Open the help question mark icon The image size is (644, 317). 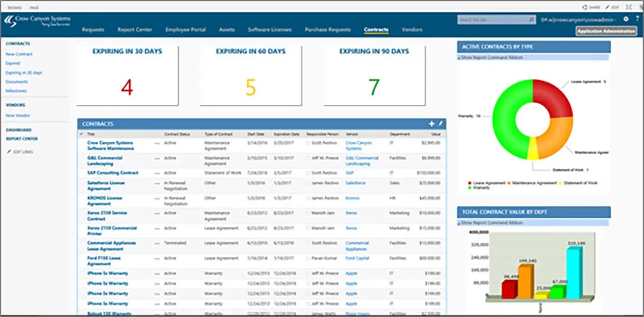point(636,19)
